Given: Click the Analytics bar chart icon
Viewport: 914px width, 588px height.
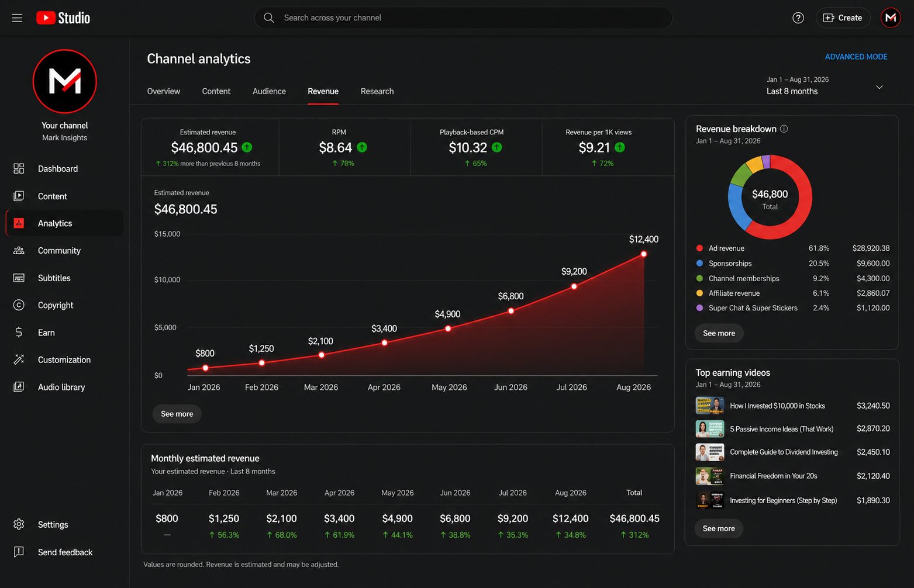Looking at the screenshot, I should [19, 223].
